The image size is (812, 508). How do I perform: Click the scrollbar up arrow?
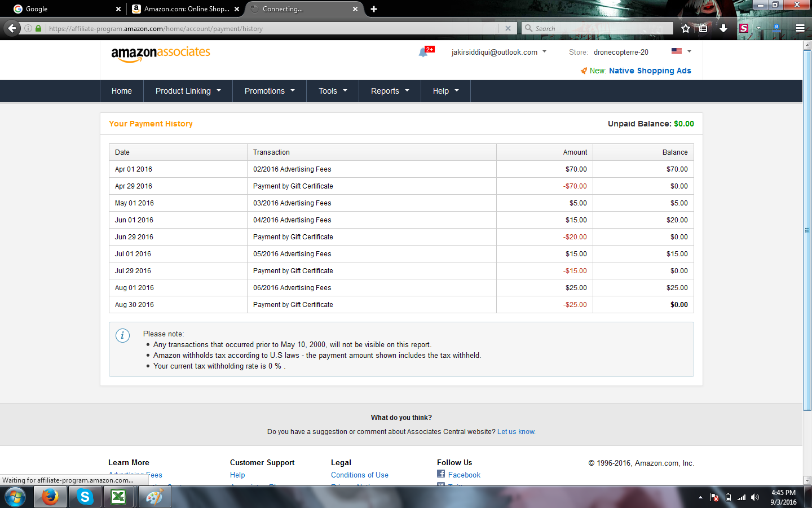click(807, 45)
